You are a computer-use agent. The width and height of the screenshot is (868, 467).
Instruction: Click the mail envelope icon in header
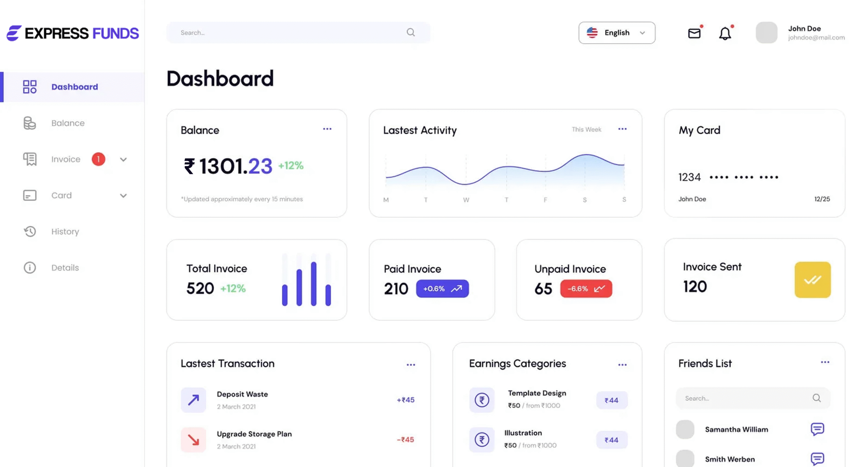click(694, 33)
